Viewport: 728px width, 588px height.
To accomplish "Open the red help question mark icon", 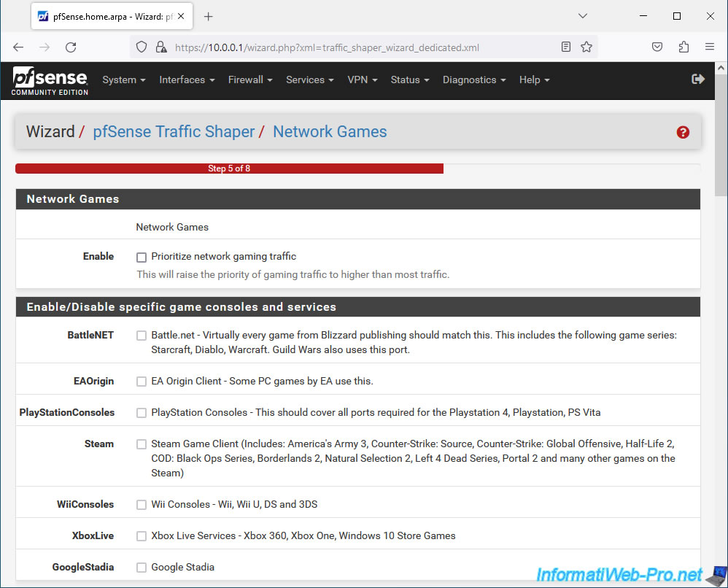I will point(683,132).
